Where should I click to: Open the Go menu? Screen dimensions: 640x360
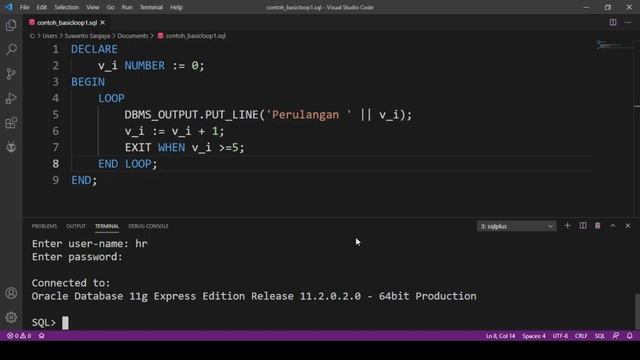110,7
